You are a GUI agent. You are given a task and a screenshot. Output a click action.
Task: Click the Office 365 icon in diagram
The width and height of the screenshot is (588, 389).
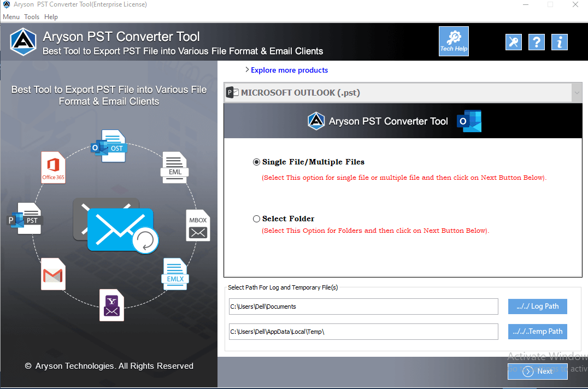point(53,167)
